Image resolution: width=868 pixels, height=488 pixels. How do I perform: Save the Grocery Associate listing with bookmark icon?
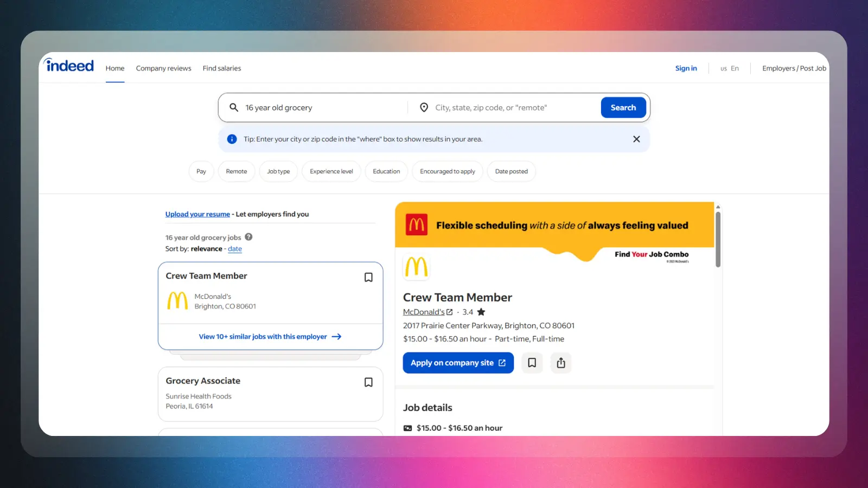tap(368, 382)
